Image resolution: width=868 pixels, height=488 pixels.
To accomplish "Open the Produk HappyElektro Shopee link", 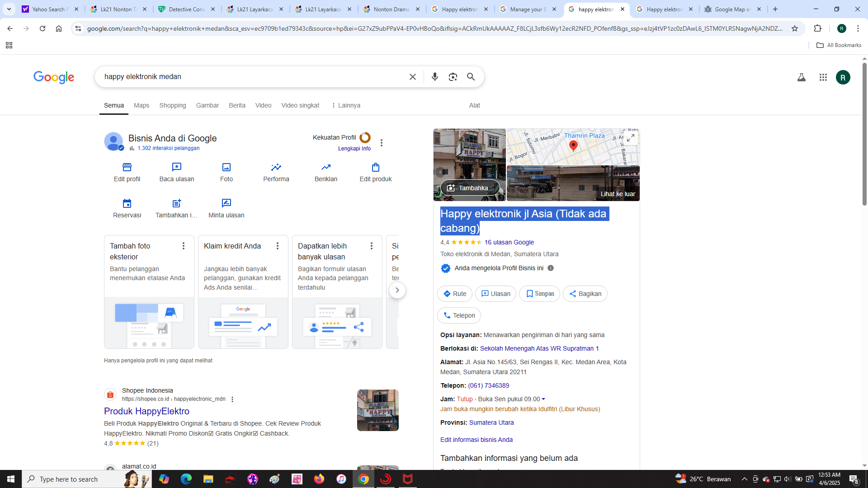I will (146, 411).
